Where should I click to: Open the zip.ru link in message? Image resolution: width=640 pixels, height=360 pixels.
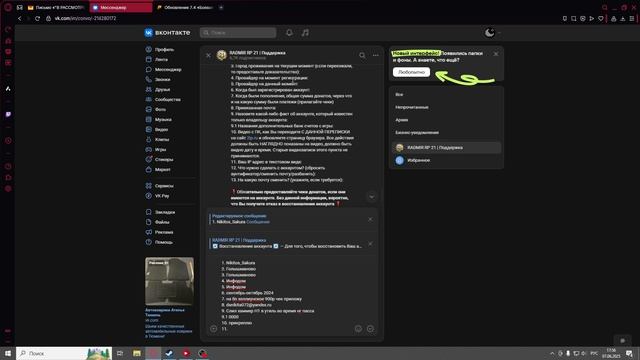pos(252,138)
